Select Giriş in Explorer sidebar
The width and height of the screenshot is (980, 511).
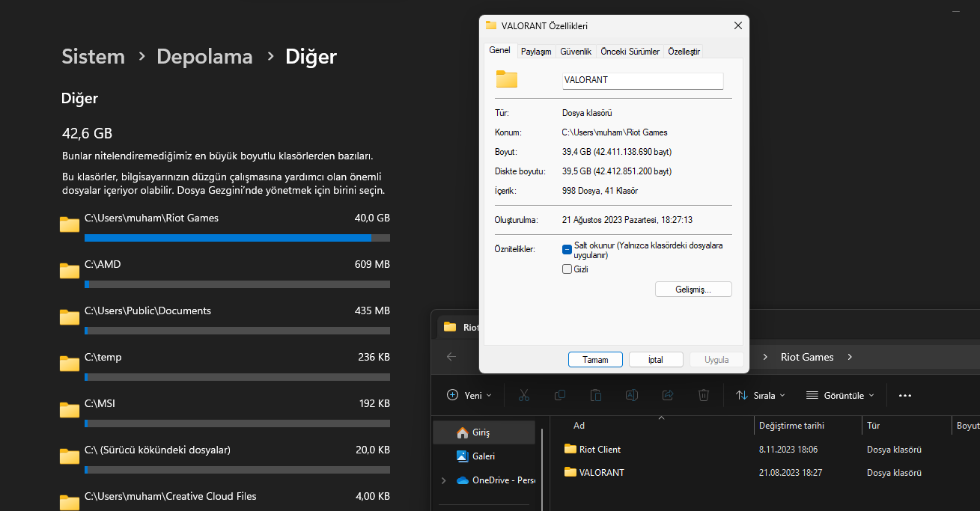[x=484, y=432]
